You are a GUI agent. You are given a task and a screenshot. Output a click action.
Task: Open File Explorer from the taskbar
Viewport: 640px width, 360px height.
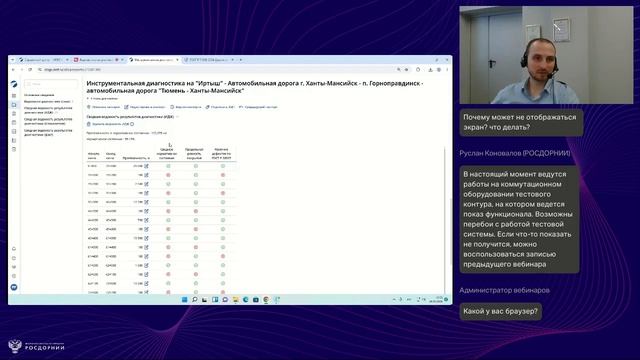click(236, 300)
